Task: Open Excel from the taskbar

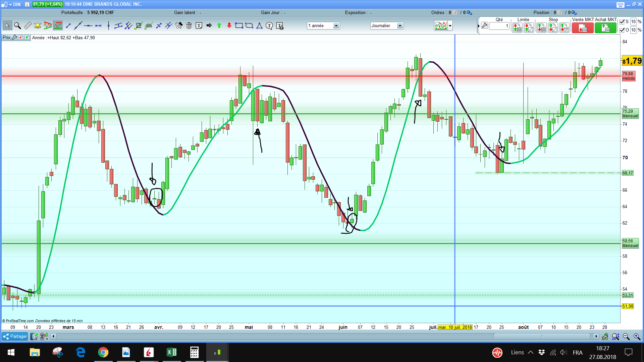Action: tap(171, 352)
